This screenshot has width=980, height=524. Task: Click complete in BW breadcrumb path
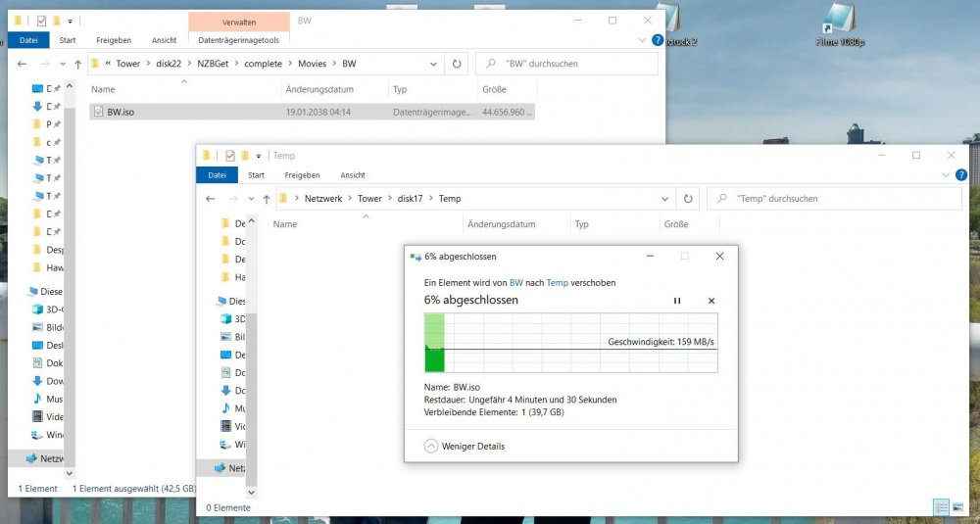(263, 64)
